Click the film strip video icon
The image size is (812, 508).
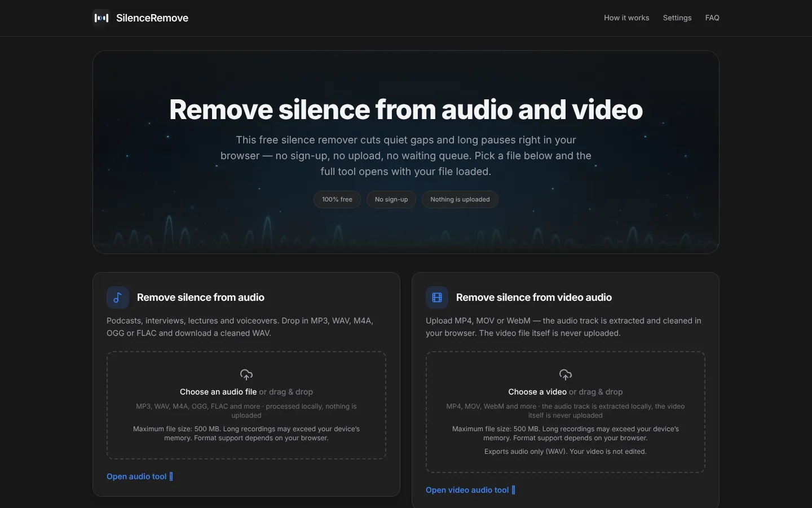click(x=437, y=297)
